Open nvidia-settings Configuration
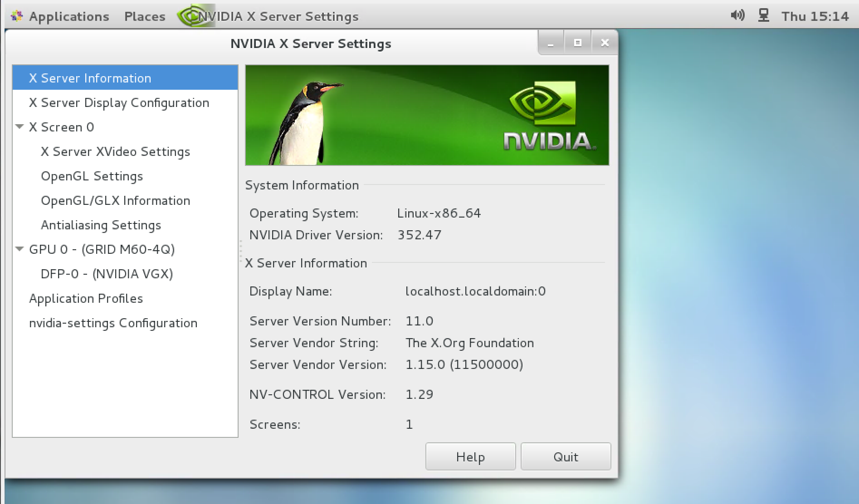The image size is (859, 504). point(113,323)
